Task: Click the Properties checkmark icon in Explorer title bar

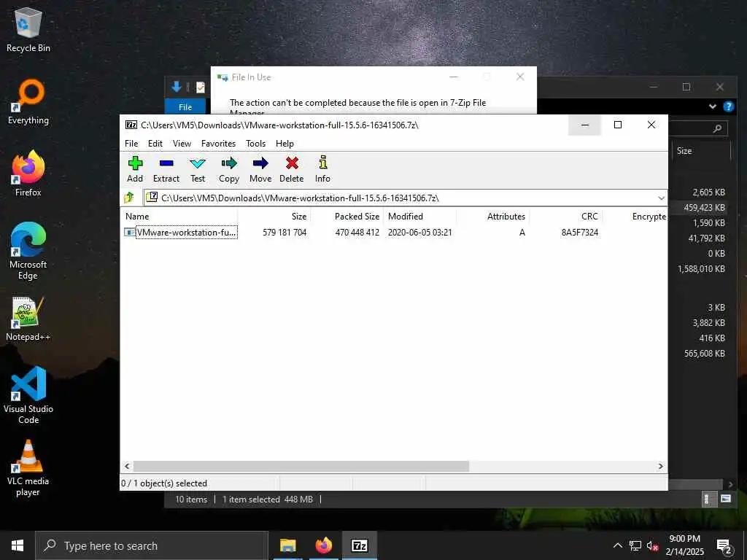Action: click(201, 87)
